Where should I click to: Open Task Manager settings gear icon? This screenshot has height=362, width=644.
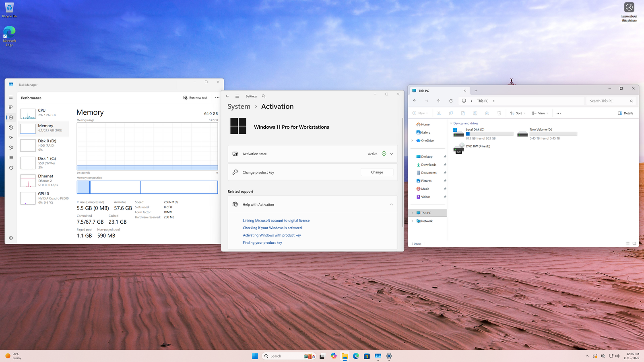click(11, 238)
